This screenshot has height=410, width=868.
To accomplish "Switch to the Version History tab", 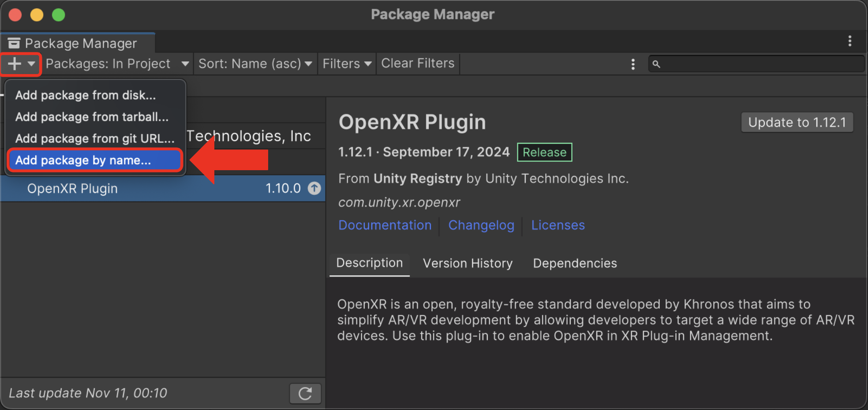I will (x=468, y=263).
